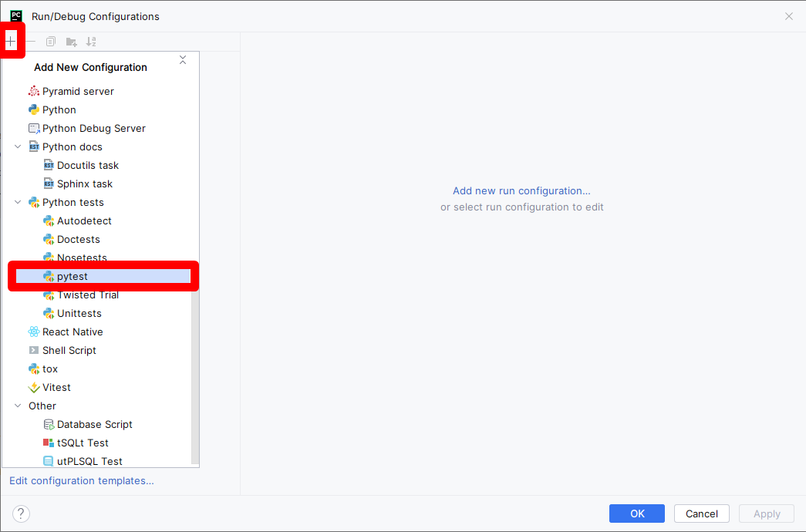Viewport: 806px width, 532px height.
Task: Click the Remove Configuration minus icon
Action: pos(31,41)
